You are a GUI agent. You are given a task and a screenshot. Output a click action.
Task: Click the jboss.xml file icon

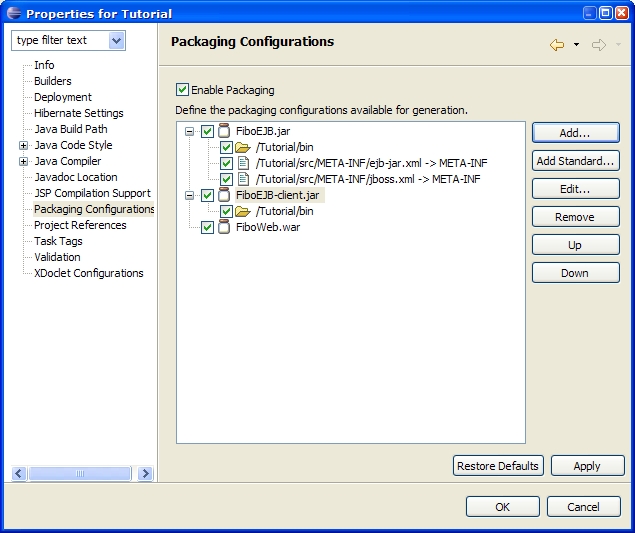point(242,179)
